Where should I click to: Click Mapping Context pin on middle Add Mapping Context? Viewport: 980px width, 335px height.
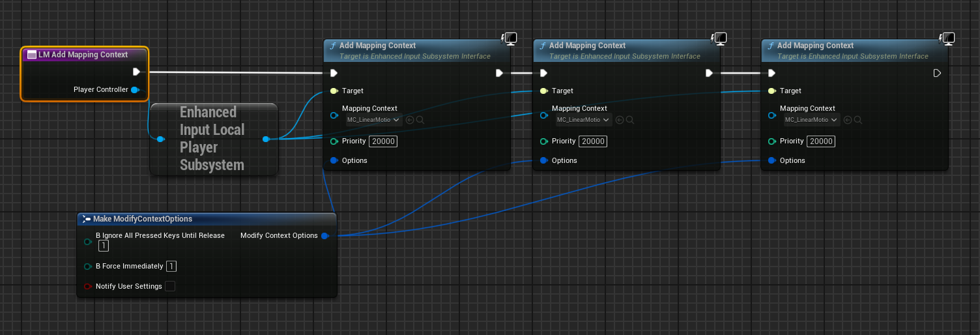[x=544, y=115]
